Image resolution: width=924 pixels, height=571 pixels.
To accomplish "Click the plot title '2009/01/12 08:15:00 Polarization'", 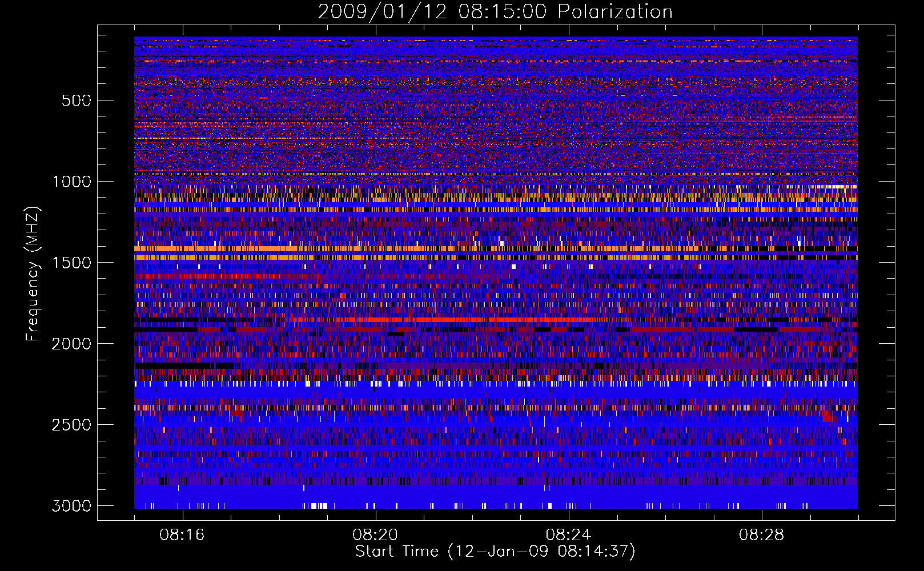I will (495, 12).
